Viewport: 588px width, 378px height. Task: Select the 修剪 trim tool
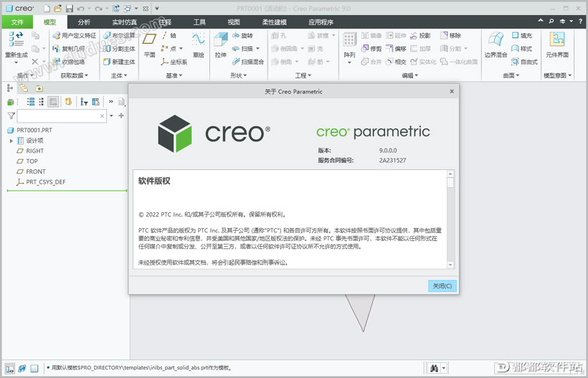pyautogui.click(x=371, y=49)
